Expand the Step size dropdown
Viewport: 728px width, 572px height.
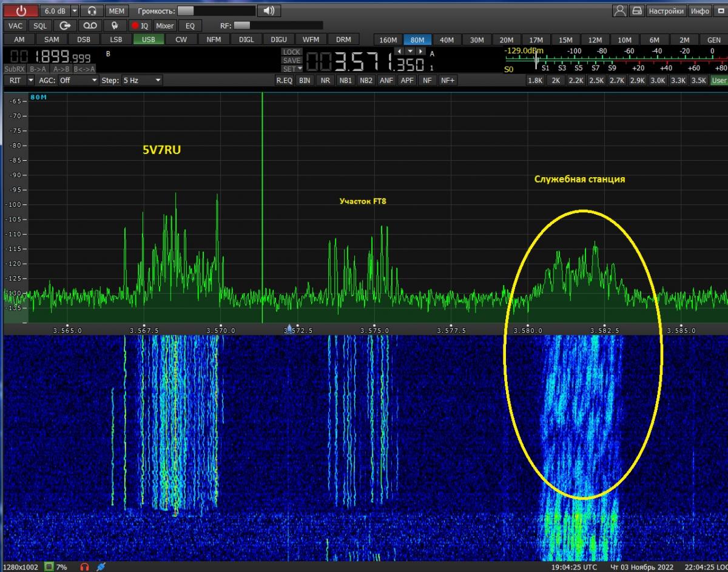point(142,80)
